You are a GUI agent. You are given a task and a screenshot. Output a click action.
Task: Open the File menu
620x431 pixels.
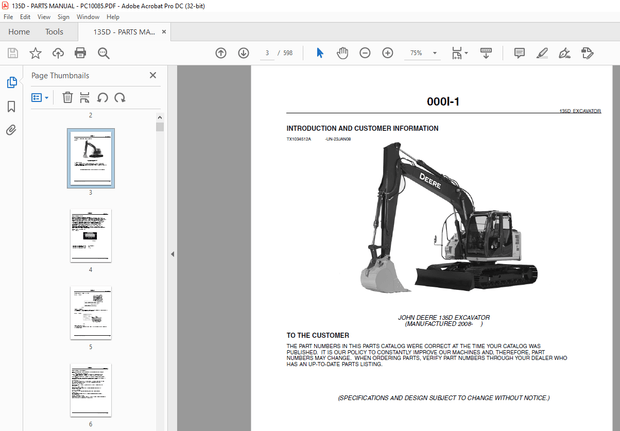tap(8, 17)
